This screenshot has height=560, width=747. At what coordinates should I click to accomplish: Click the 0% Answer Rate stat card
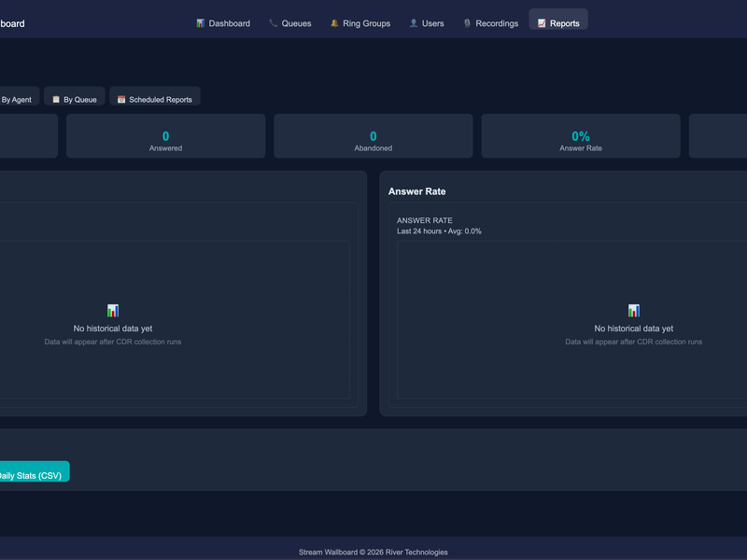click(580, 136)
